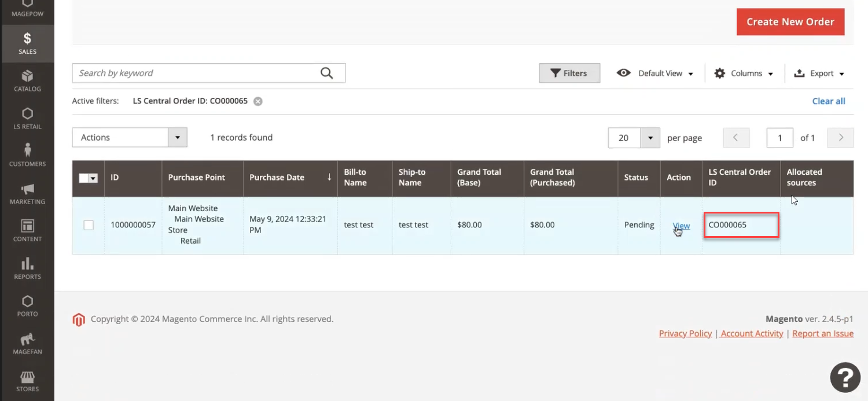Open the Export dropdown
The height and width of the screenshot is (401, 868).
click(x=819, y=73)
